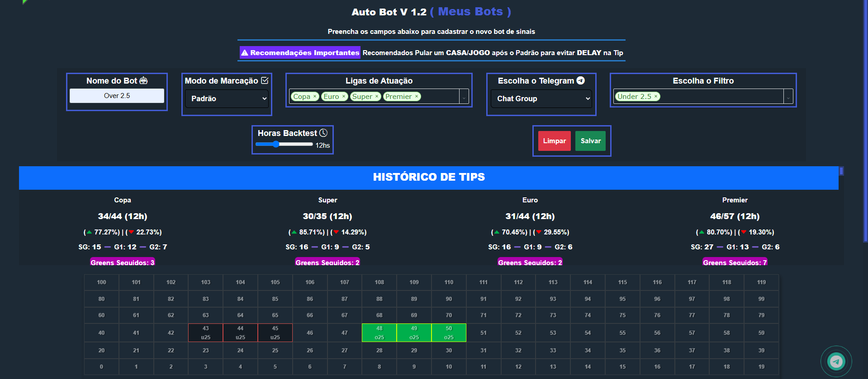
Task: Click grid cell number 19
Action: tap(761, 367)
